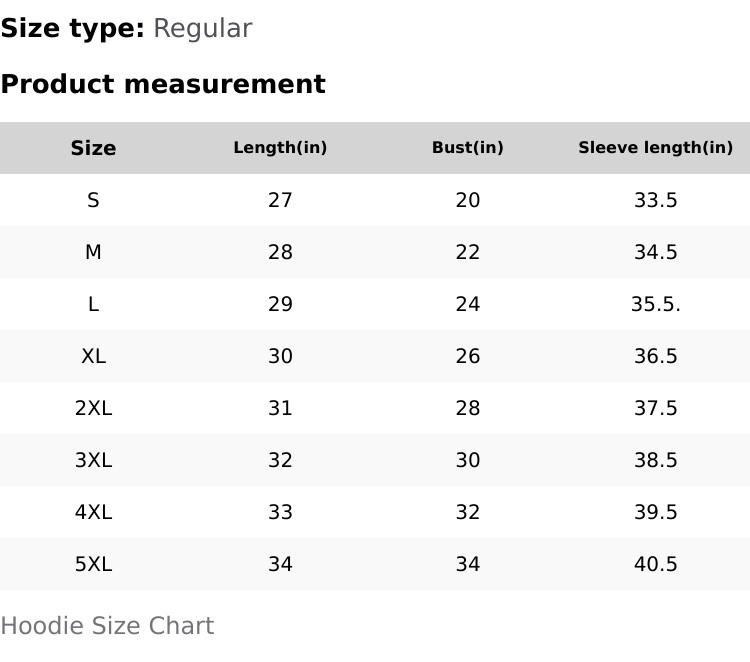Click the length value 27 for size S

pyautogui.click(x=280, y=200)
